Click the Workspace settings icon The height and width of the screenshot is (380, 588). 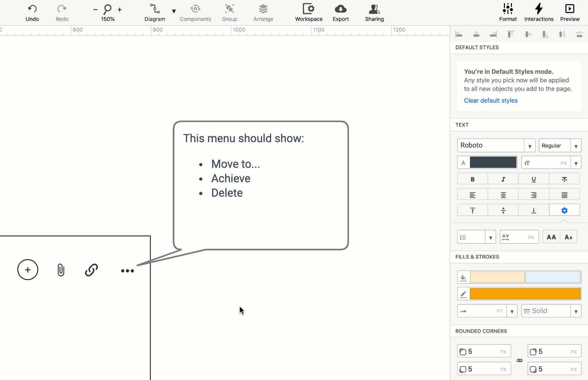coord(308,9)
